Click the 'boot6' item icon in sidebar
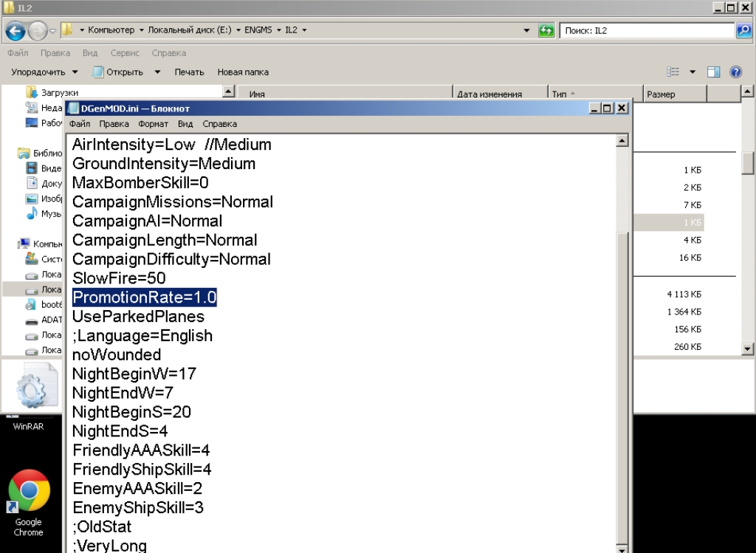Image resolution: width=756 pixels, height=553 pixels. pos(32,304)
